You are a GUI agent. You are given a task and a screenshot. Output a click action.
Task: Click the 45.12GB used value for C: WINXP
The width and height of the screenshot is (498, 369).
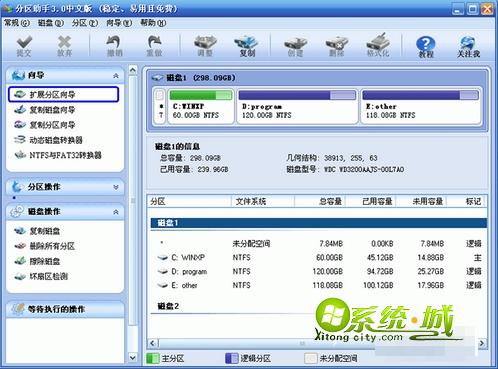380,258
